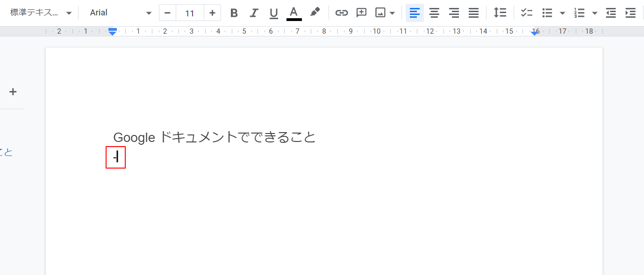Image resolution: width=644 pixels, height=275 pixels.
Task: Toggle underline formatting
Action: tap(274, 13)
